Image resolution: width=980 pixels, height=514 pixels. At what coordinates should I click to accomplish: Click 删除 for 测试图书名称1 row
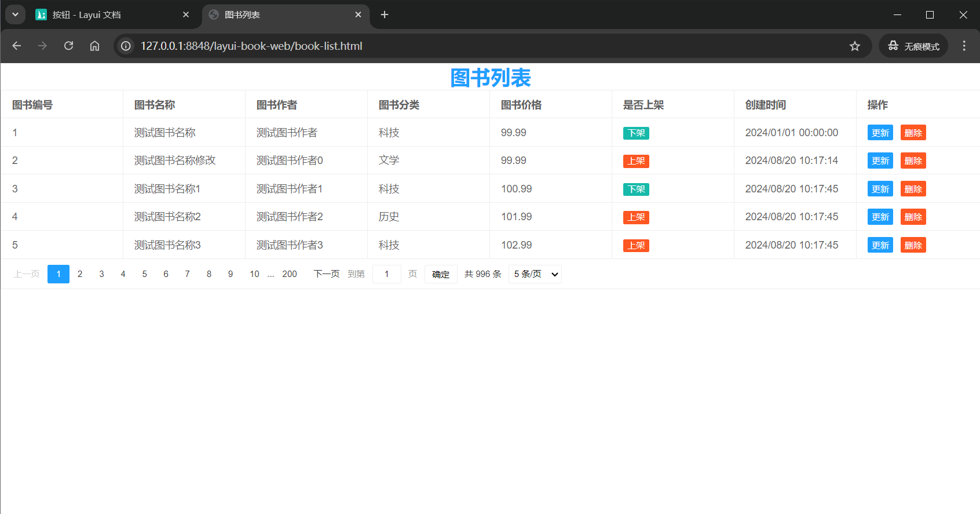click(913, 189)
